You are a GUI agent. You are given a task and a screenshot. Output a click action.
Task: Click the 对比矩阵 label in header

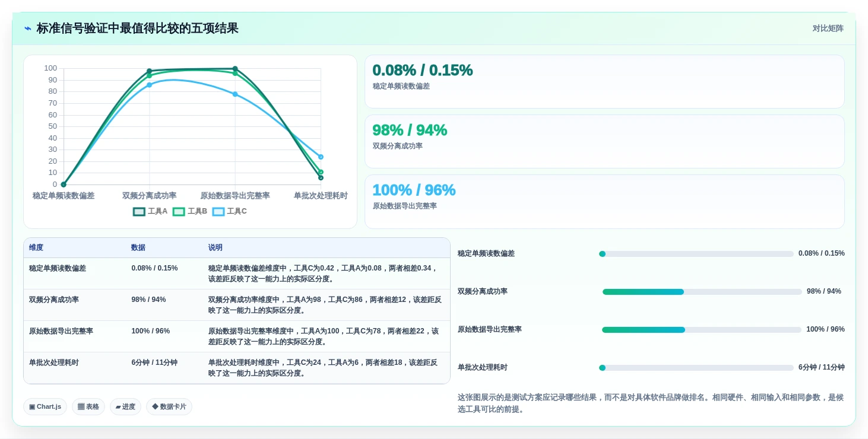[828, 28]
